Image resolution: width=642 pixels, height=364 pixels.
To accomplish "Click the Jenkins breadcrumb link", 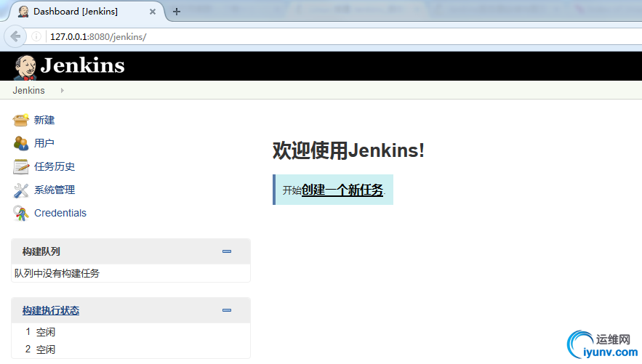I will (28, 90).
